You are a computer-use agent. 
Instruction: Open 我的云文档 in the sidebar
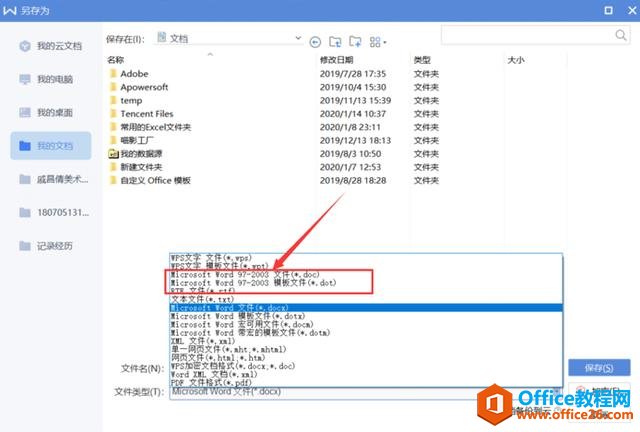(51, 46)
